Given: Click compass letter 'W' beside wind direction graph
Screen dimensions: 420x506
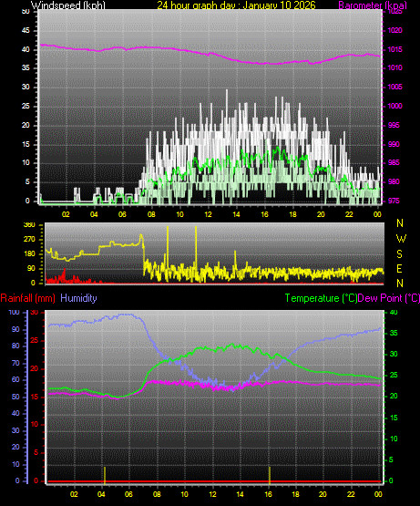Looking at the screenshot, I should click(400, 239).
